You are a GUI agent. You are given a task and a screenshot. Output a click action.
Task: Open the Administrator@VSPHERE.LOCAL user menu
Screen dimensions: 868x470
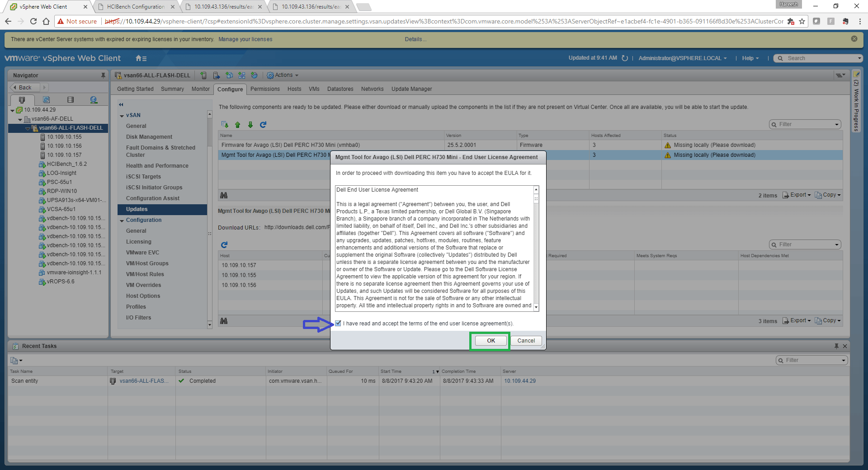[682, 58]
